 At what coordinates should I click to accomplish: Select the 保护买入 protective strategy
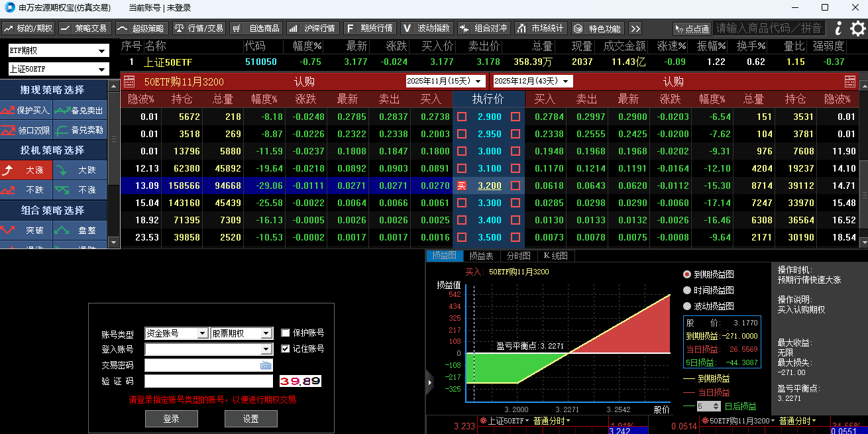click(x=27, y=111)
